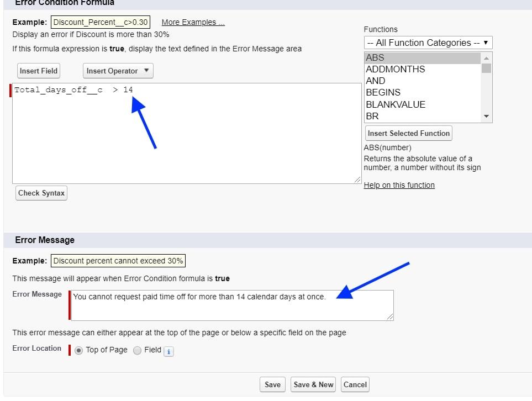Click the Check Syntax button
Viewport: 532px width, 401px height.
[41, 193]
